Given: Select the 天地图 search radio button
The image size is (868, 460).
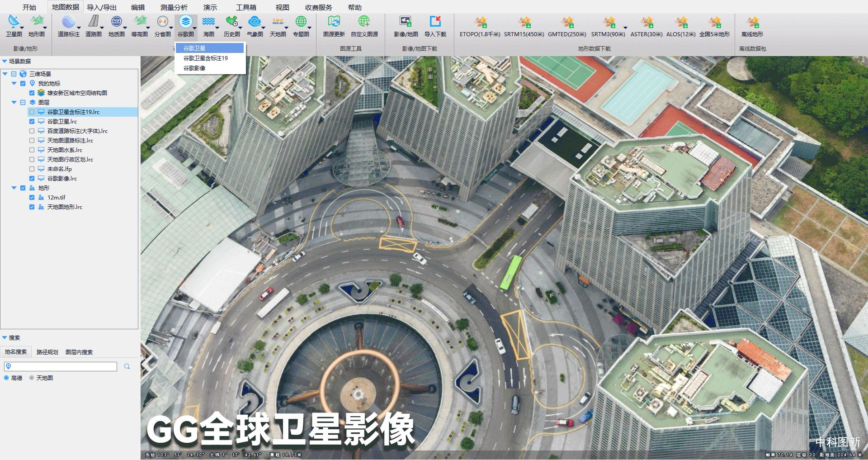Looking at the screenshot, I should 32,378.
